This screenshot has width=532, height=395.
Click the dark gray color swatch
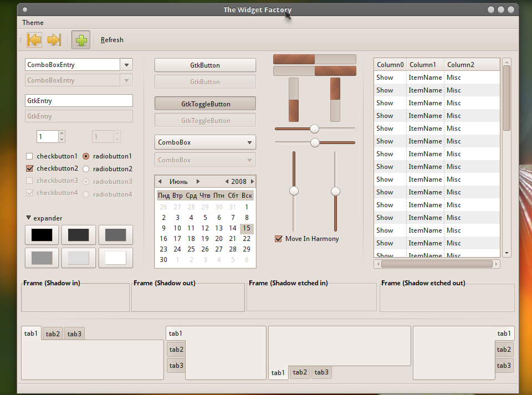coord(116,235)
